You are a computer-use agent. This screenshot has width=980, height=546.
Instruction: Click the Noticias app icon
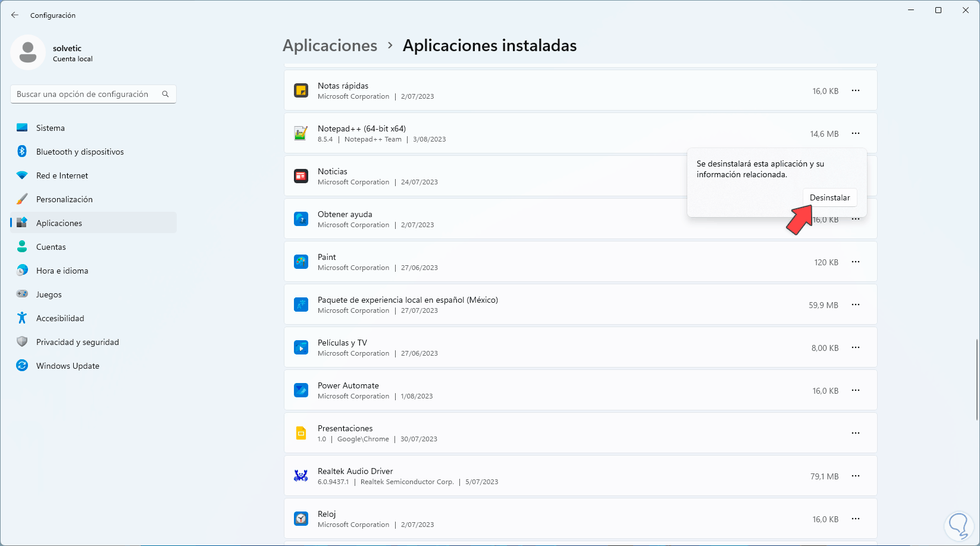point(301,177)
